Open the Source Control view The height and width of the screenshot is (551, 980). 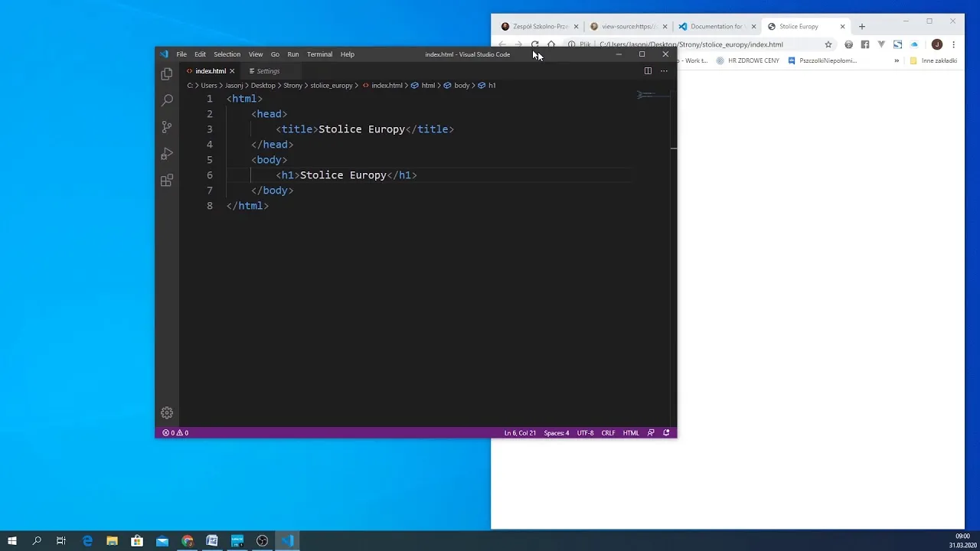pos(167,127)
